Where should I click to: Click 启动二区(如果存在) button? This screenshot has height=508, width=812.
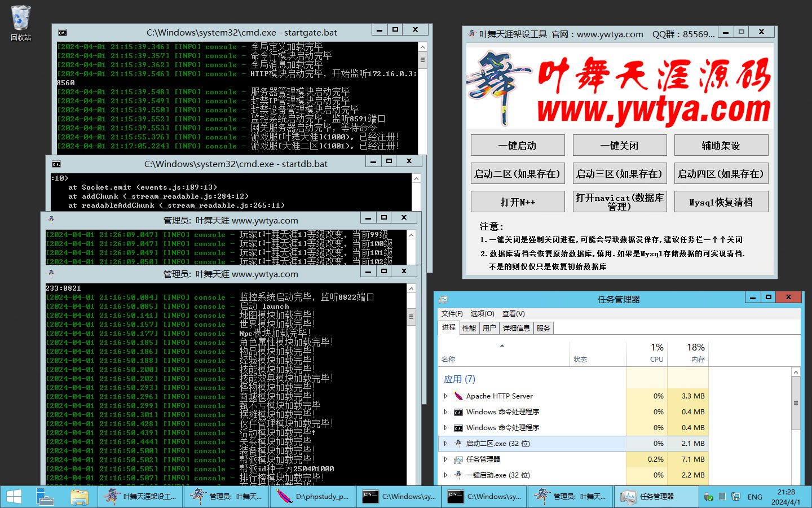[518, 173]
